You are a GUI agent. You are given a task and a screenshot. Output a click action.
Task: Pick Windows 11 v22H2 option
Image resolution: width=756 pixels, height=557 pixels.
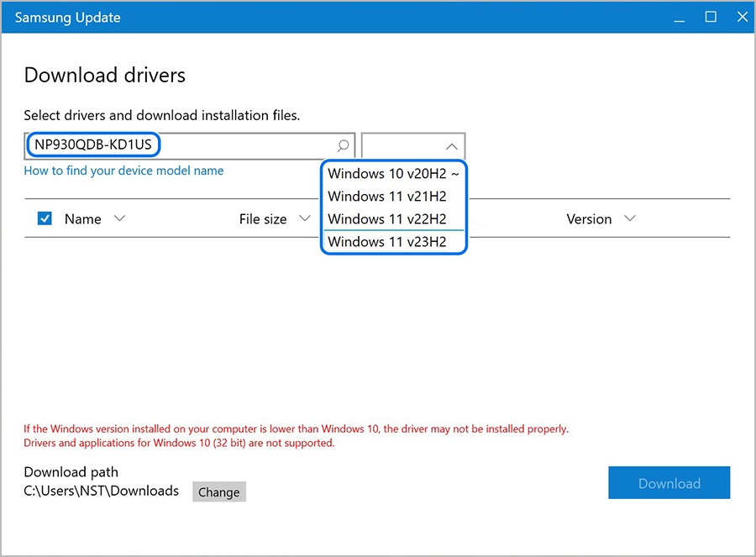click(387, 219)
